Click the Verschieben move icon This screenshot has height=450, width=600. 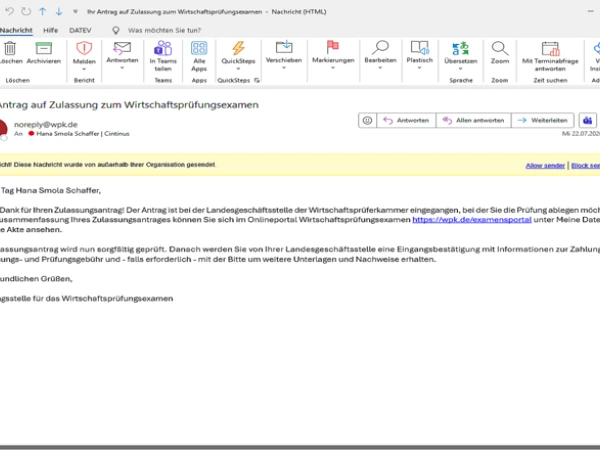284,47
